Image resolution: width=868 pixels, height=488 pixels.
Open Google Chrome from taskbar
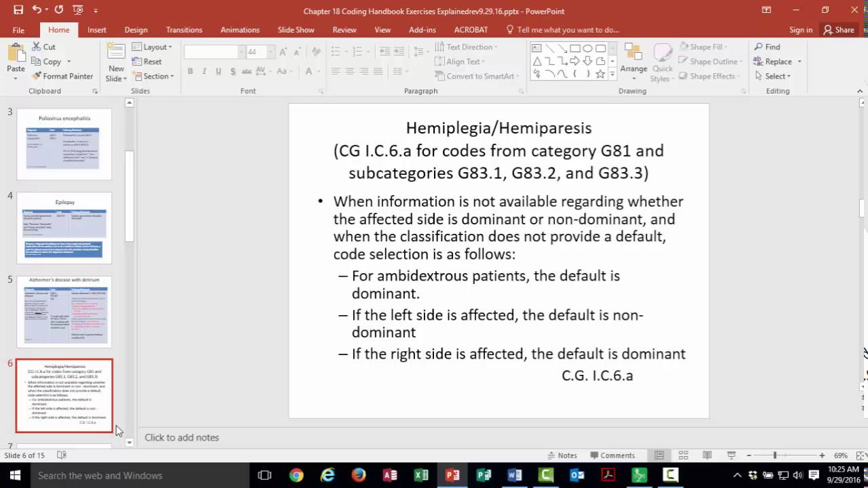(296, 475)
